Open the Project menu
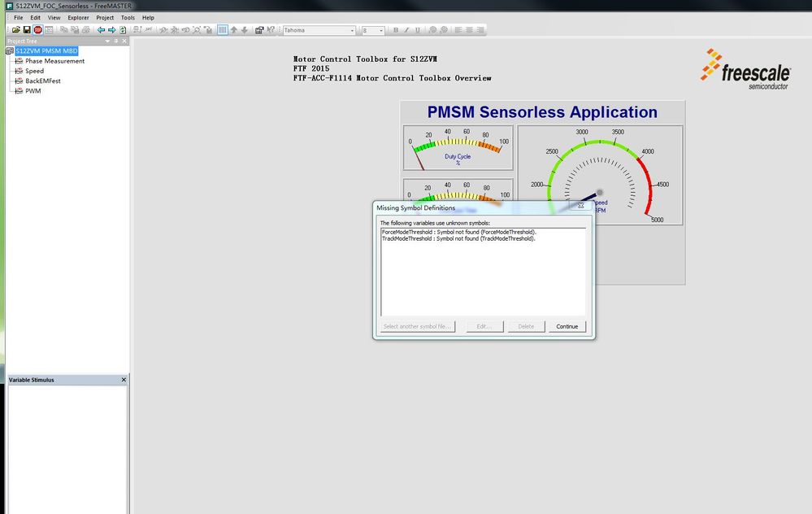Screen dimensions: 812x514 click(105, 18)
